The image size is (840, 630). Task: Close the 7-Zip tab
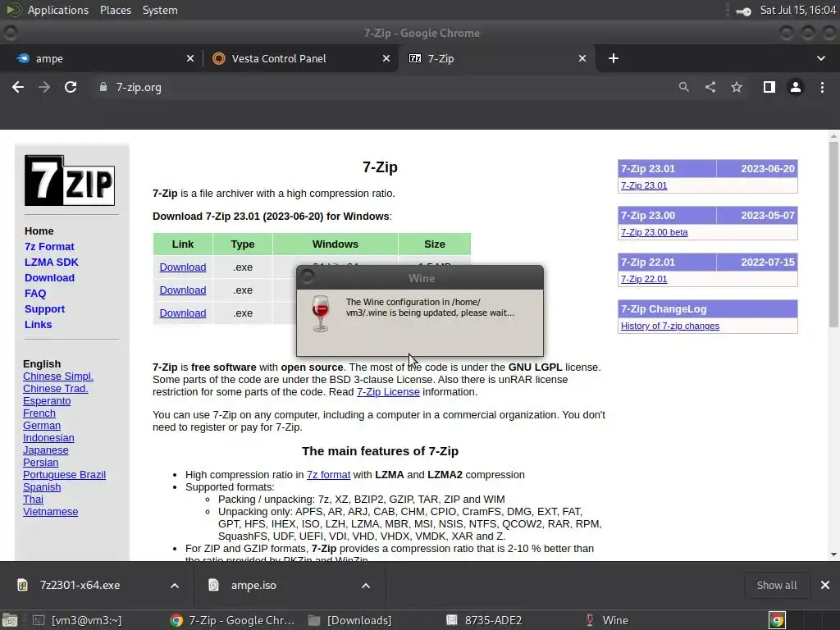coord(582,58)
